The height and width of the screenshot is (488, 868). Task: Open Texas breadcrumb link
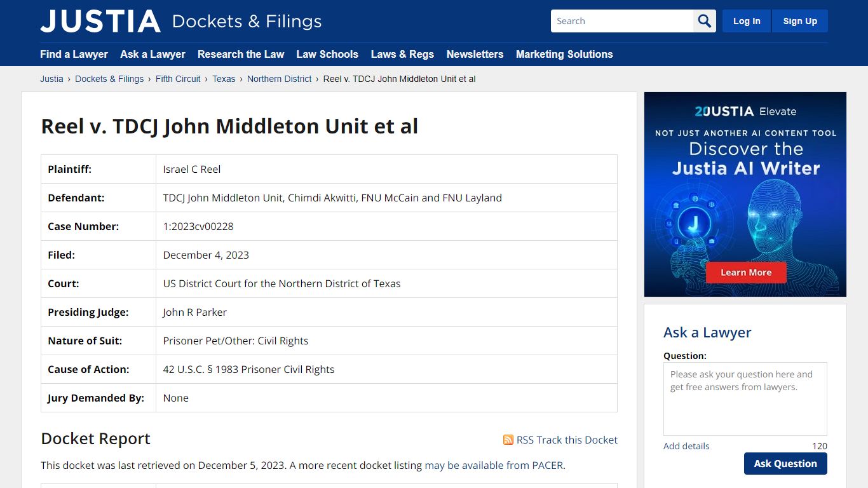click(224, 79)
